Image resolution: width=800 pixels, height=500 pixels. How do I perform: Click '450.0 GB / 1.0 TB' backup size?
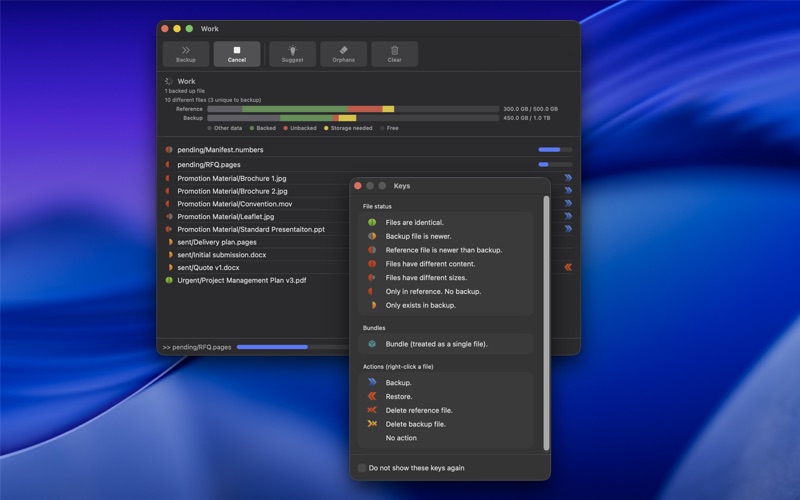pyautogui.click(x=527, y=118)
